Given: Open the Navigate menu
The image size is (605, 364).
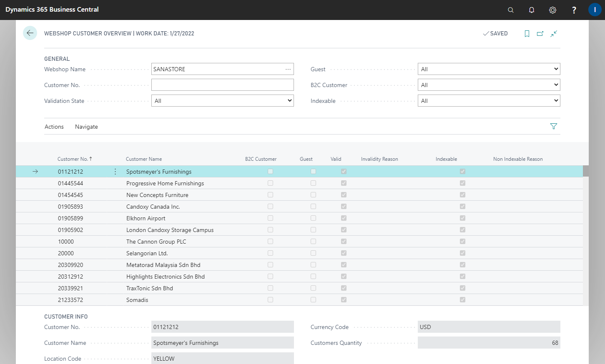Looking at the screenshot, I should 86,127.
